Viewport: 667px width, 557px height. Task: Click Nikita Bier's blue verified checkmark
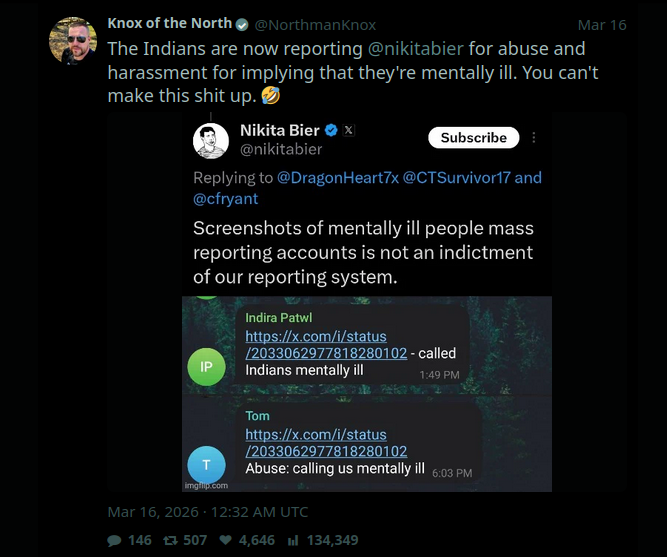(331, 130)
